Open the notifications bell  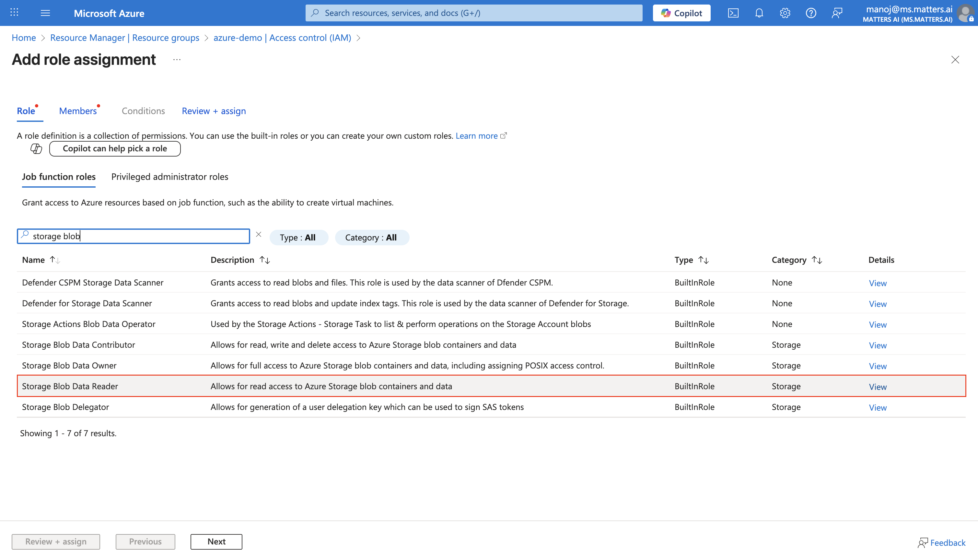coord(759,13)
